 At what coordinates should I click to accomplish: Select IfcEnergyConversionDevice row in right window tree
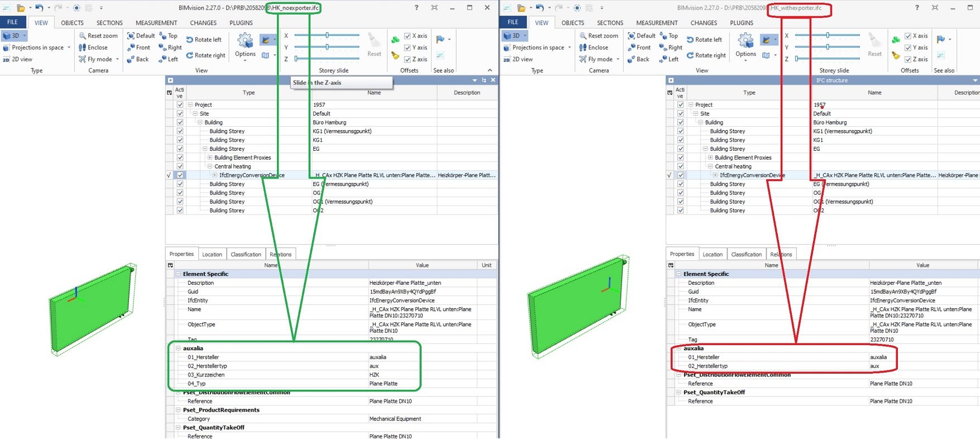(752, 175)
